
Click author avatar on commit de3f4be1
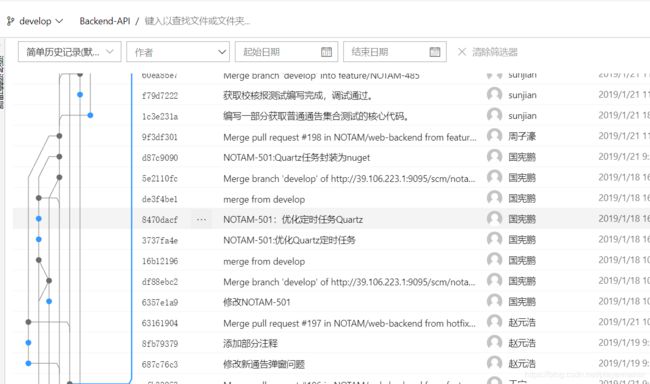494,198
